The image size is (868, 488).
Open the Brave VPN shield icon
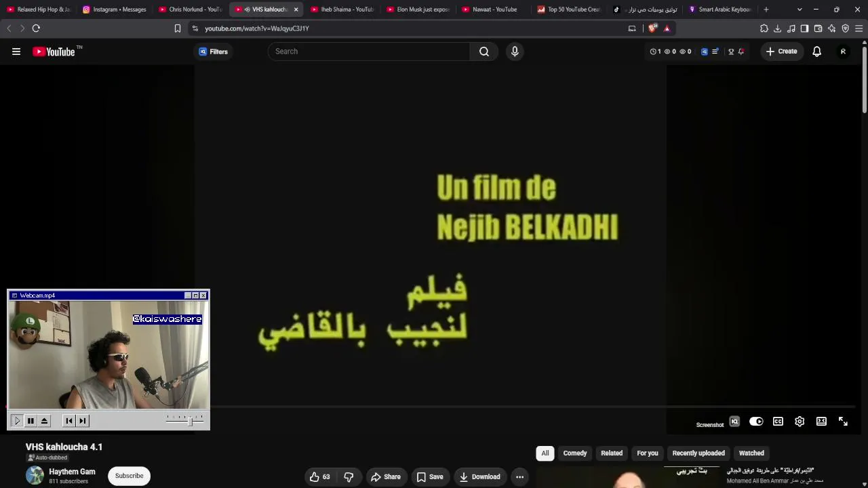coord(845,28)
